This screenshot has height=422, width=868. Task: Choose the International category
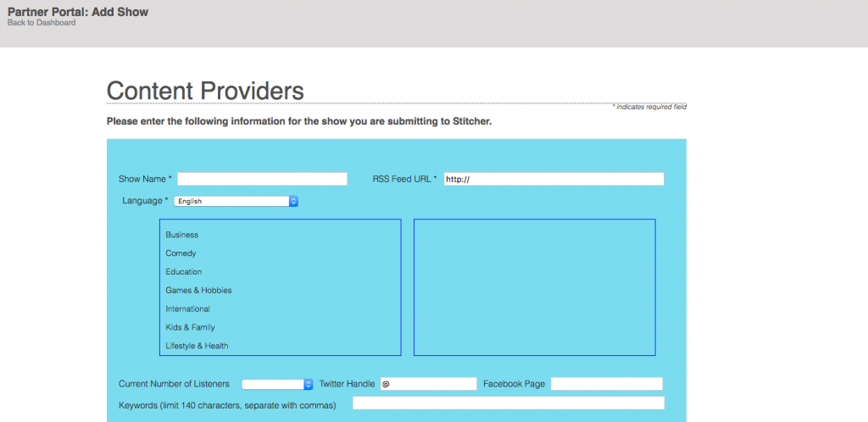pyautogui.click(x=187, y=308)
